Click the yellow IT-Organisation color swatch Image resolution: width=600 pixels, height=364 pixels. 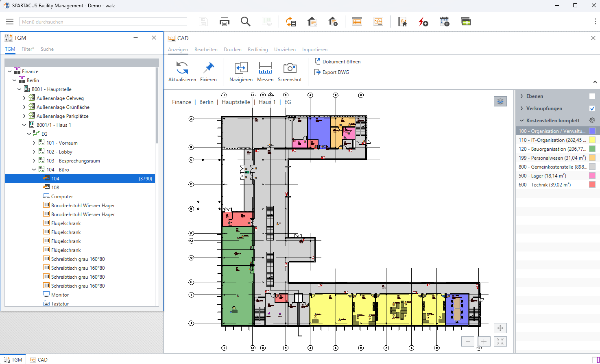[592, 140]
